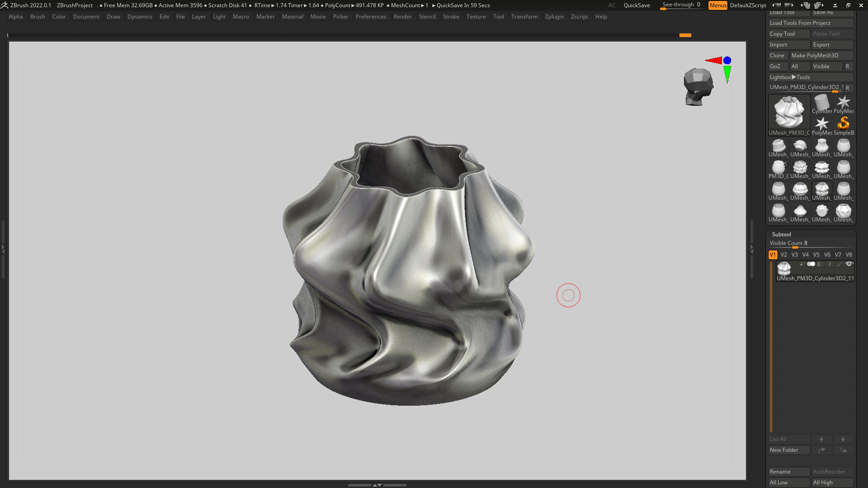Click the orange timeline marker above canvas

pyautogui.click(x=685, y=35)
